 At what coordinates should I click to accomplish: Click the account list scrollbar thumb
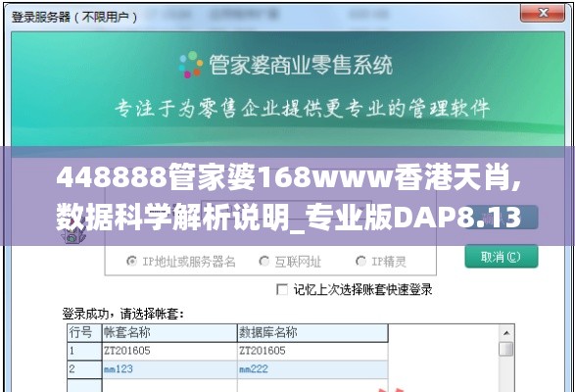pyautogui.click(x=506, y=349)
